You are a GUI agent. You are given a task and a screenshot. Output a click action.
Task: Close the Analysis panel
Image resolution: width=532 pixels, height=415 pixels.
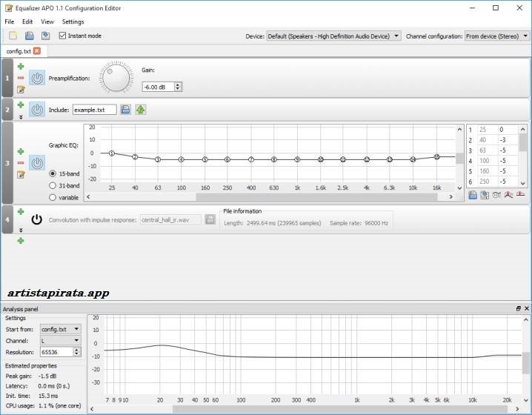[527, 308]
